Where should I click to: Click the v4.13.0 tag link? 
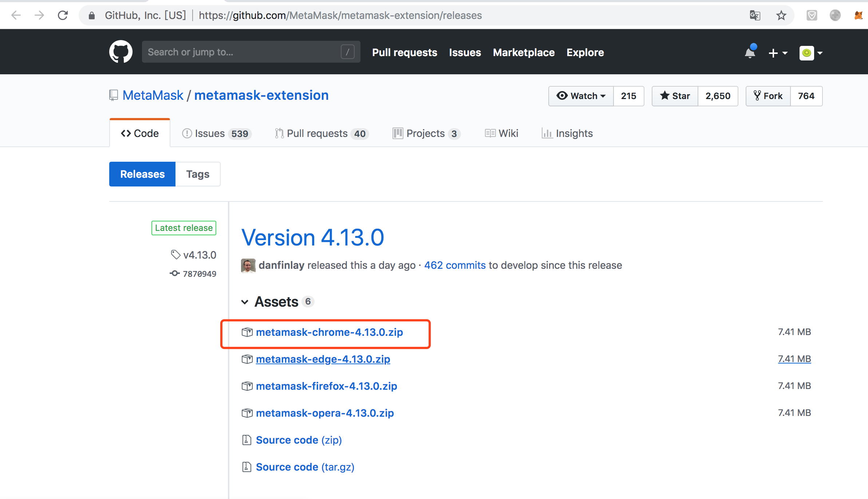tap(200, 255)
